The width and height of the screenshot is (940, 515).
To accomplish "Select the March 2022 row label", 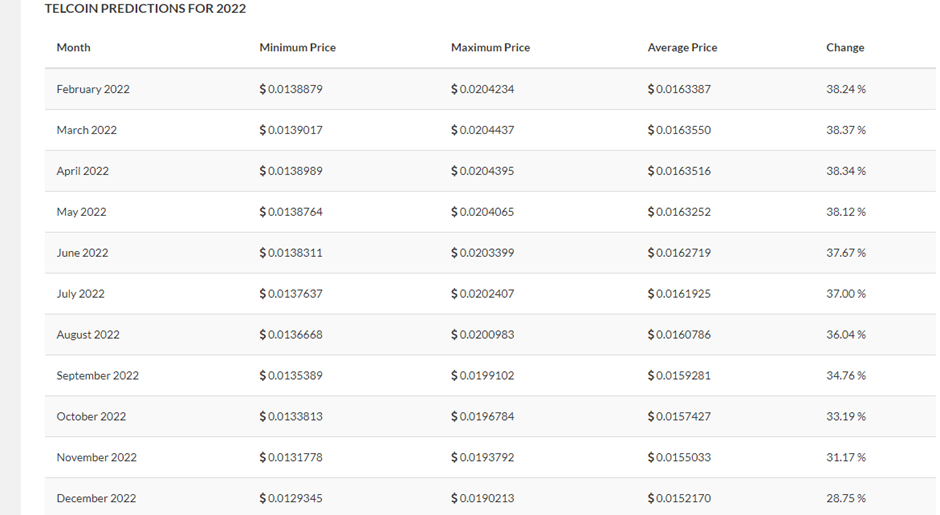I will click(x=86, y=130).
